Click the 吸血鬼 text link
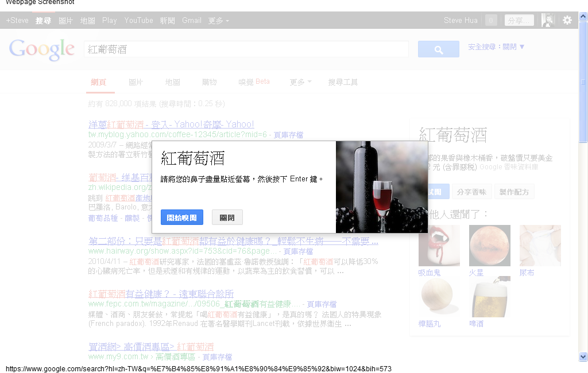The image size is (588, 373). pyautogui.click(x=430, y=273)
